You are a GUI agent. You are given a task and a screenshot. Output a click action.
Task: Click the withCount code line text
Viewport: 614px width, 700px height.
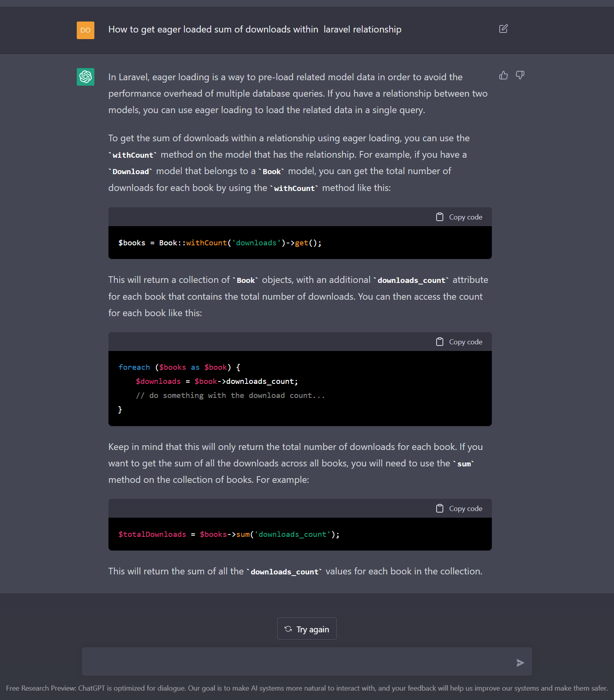tap(220, 243)
